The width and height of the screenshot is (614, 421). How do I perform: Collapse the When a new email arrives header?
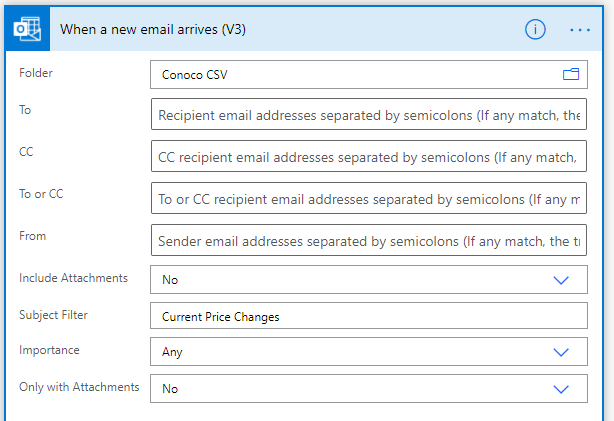coord(153,29)
